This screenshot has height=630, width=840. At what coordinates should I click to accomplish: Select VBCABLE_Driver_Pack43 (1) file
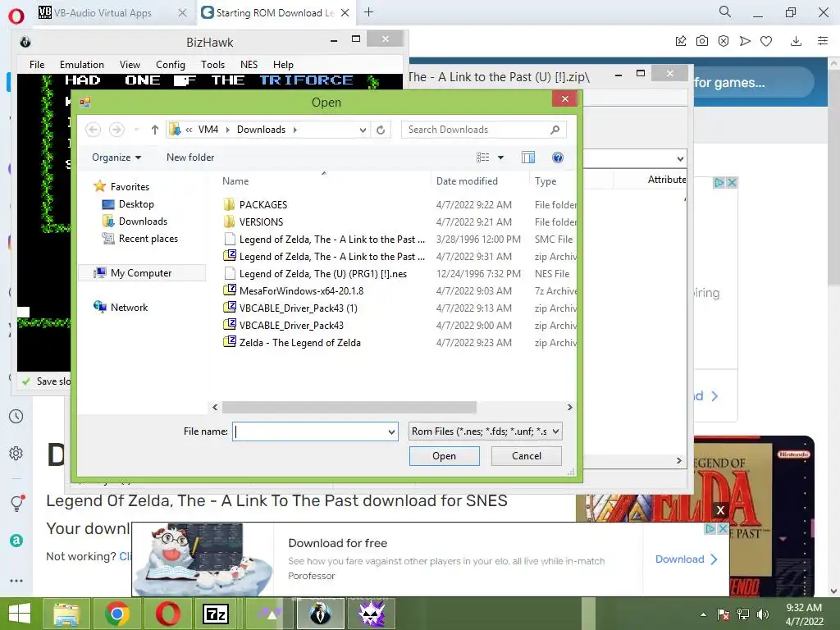click(x=298, y=308)
